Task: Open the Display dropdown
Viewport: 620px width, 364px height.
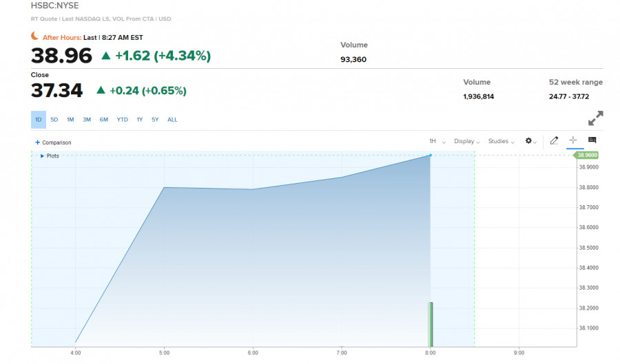Action: tap(466, 141)
